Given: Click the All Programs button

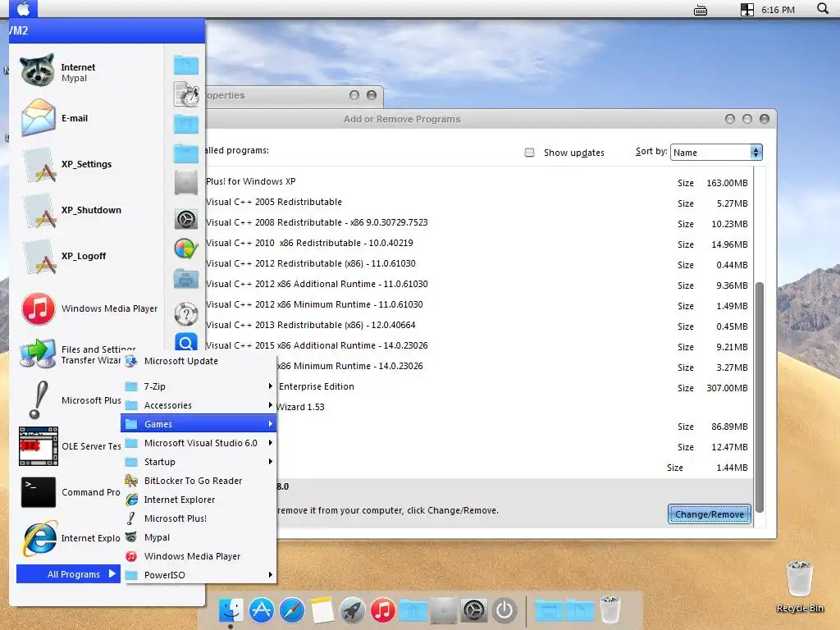Looking at the screenshot, I should pos(69,573).
